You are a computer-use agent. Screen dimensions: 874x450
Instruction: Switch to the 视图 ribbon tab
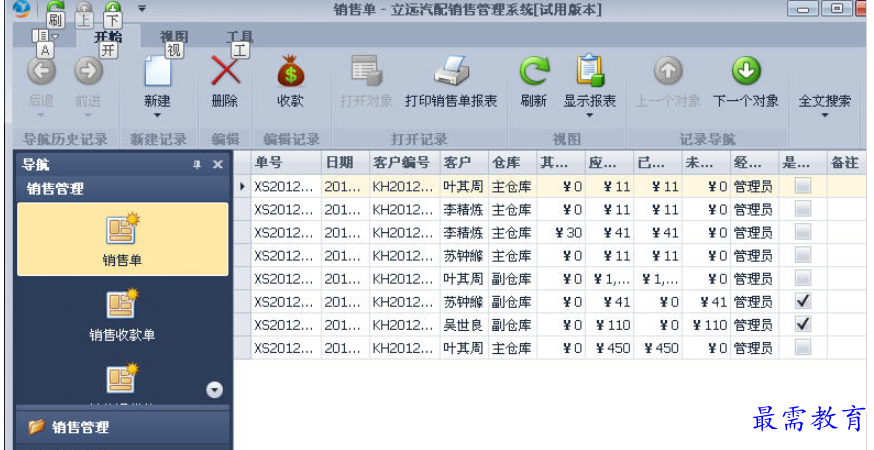tap(174, 37)
